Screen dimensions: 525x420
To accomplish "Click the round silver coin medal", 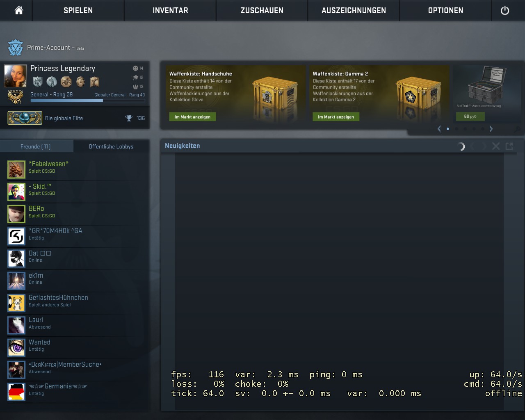I will point(52,82).
